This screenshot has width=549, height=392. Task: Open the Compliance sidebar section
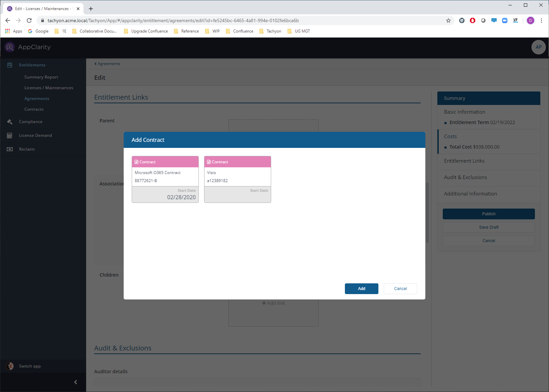click(30, 122)
